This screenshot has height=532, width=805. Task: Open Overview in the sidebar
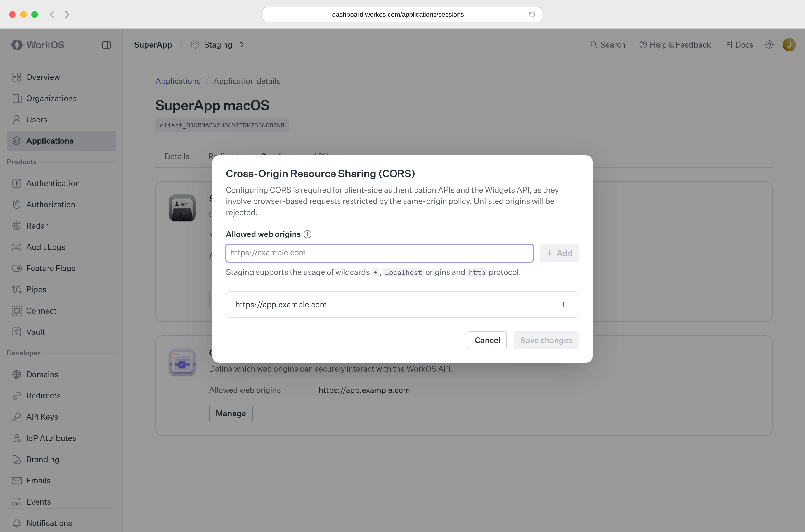click(x=61, y=77)
